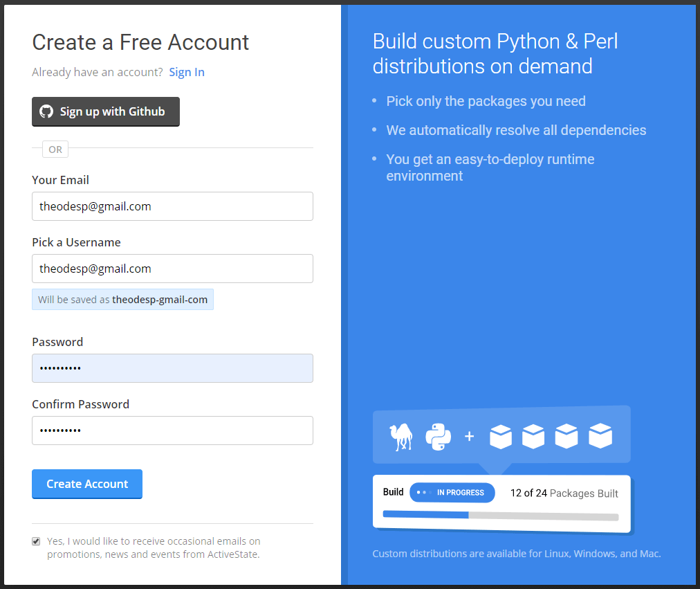Viewport: 700px width, 589px height.
Task: Click the Build label on the progress card
Action: [393, 492]
